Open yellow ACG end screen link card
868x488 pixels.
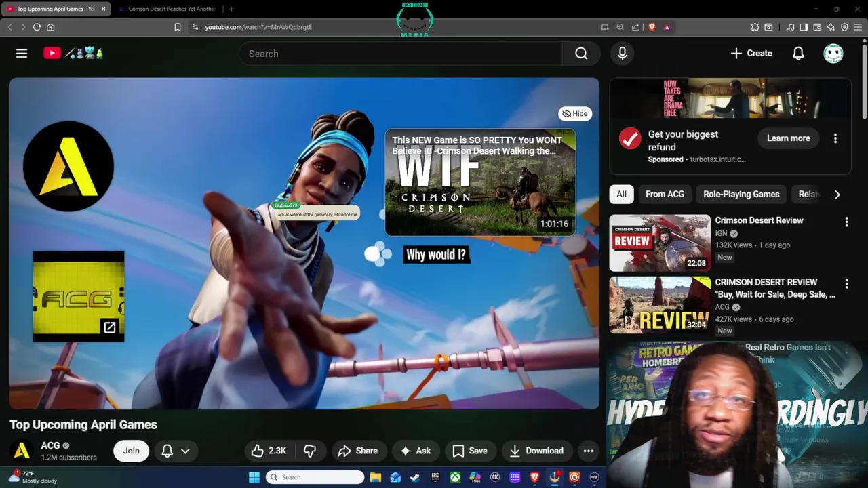click(79, 297)
